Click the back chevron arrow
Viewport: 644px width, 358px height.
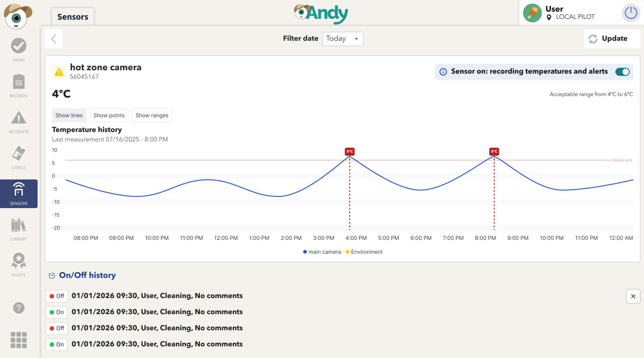pos(54,39)
